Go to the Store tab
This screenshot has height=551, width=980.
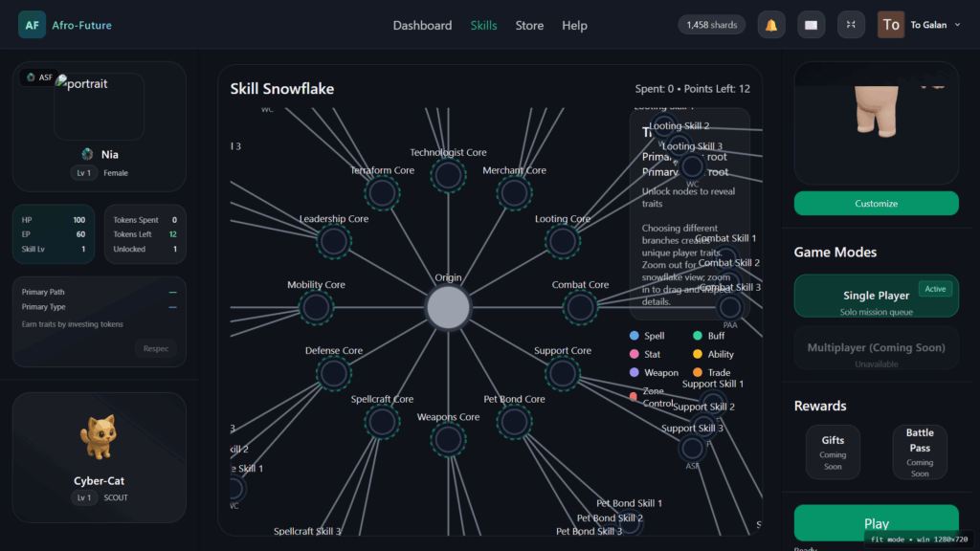tap(529, 25)
